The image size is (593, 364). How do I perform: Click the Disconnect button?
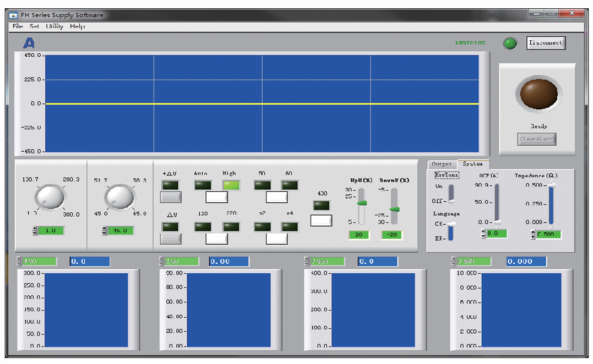(546, 43)
